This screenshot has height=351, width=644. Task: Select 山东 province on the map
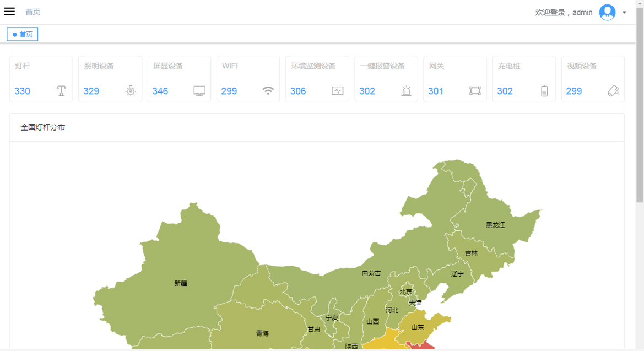[x=418, y=327]
